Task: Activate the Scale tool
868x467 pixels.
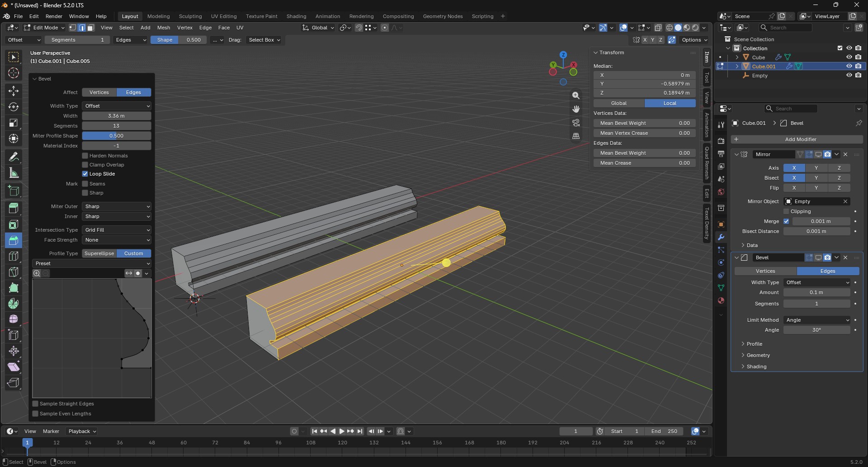Action: point(14,123)
